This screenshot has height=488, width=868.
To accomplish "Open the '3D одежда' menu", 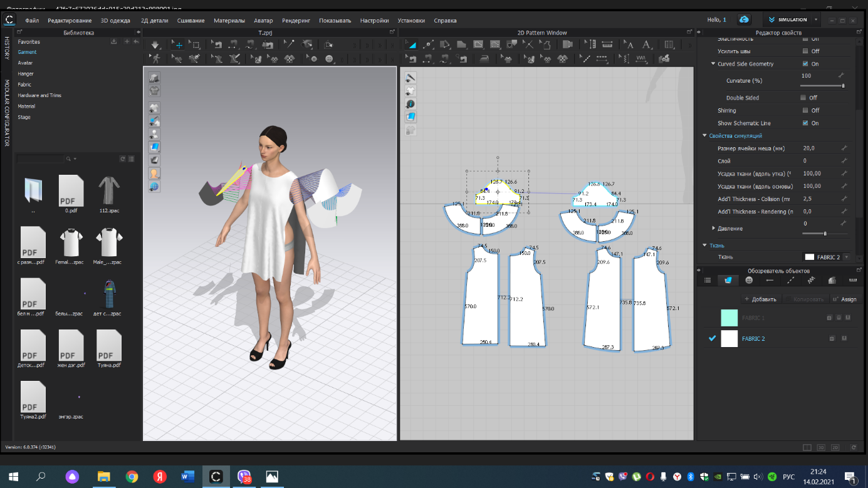I will [115, 20].
